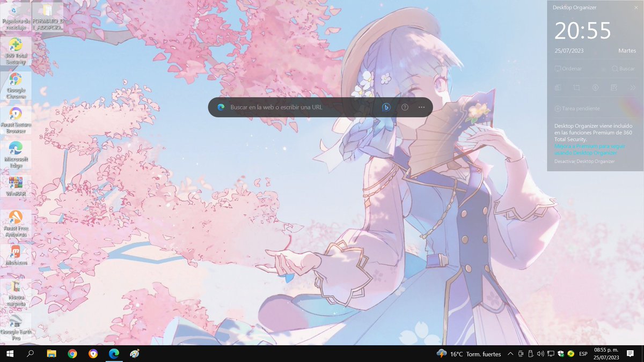The width and height of the screenshot is (644, 362).
Task: Click the diamond-shaped circle icon in Desktop Organizer
Action: point(595,87)
